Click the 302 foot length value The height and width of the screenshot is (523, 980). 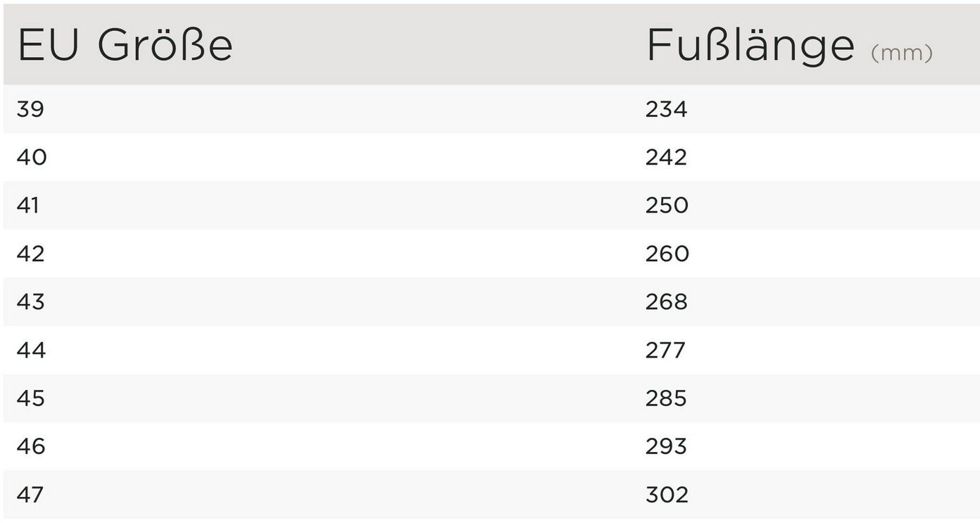click(667, 495)
